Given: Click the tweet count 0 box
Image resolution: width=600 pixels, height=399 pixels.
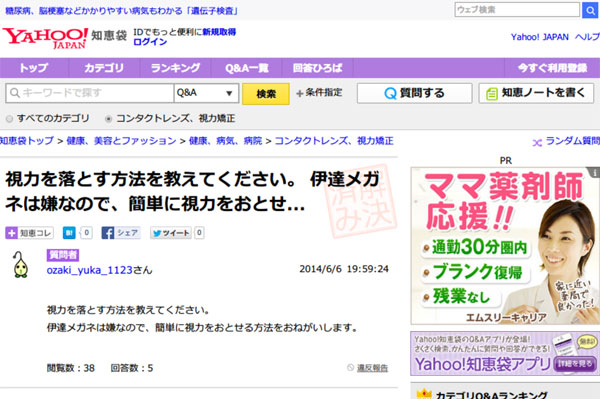Looking at the screenshot, I should pyautogui.click(x=199, y=233).
